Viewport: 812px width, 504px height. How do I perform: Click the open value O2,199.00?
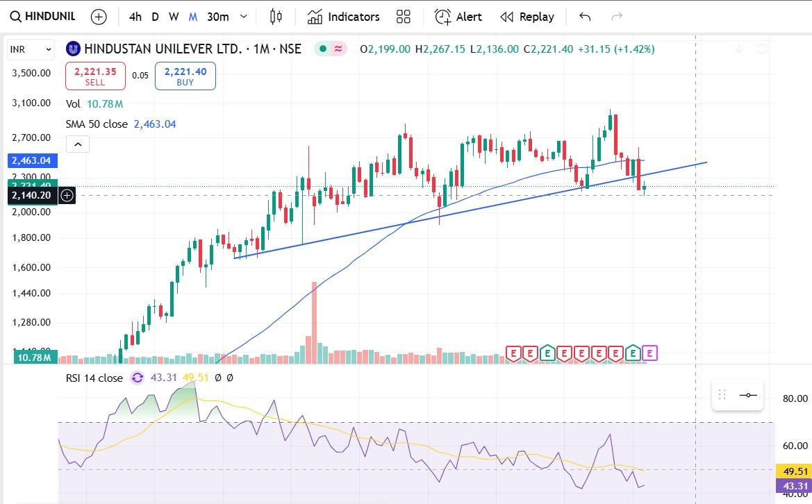[386, 49]
